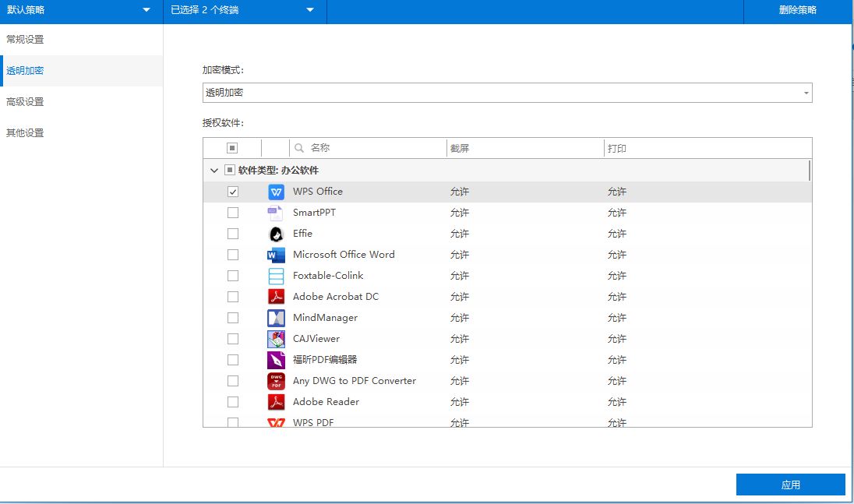Click 打印 允许 value for Adobe Acrobat DC
The width and height of the screenshot is (854, 504).
(617, 297)
